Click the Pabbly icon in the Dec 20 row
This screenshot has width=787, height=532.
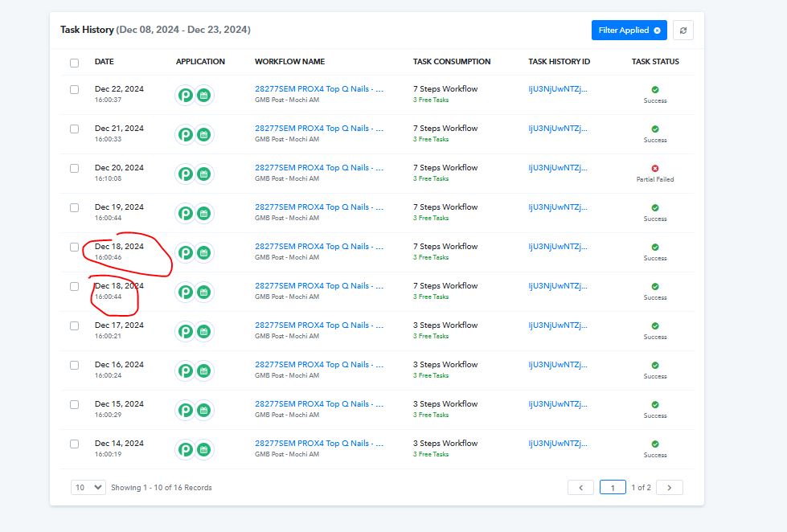click(x=186, y=174)
